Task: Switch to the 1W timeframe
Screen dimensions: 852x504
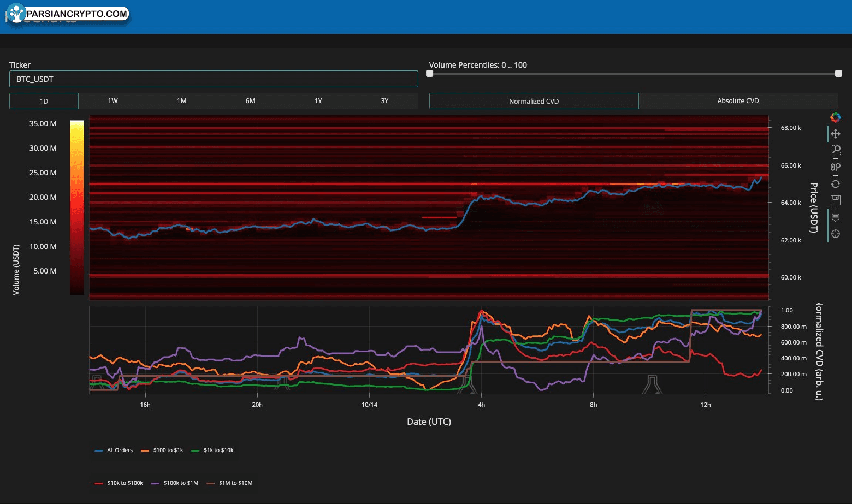Action: click(x=113, y=101)
